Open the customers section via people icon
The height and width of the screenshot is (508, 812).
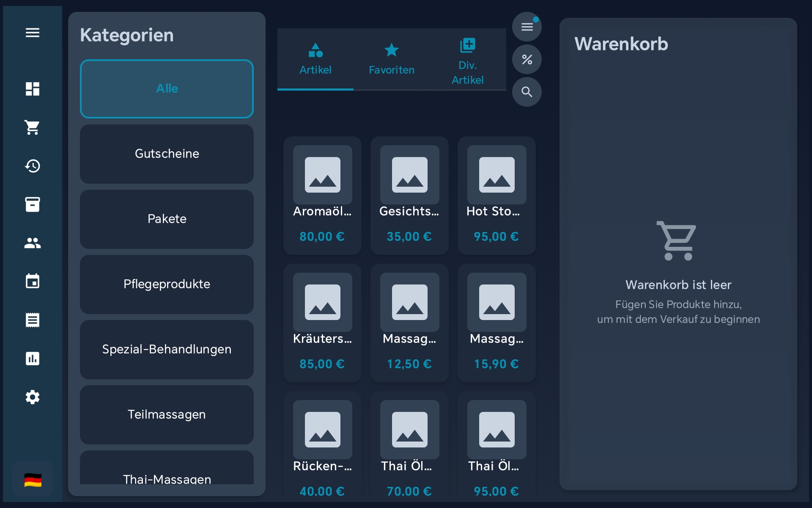pos(33,243)
